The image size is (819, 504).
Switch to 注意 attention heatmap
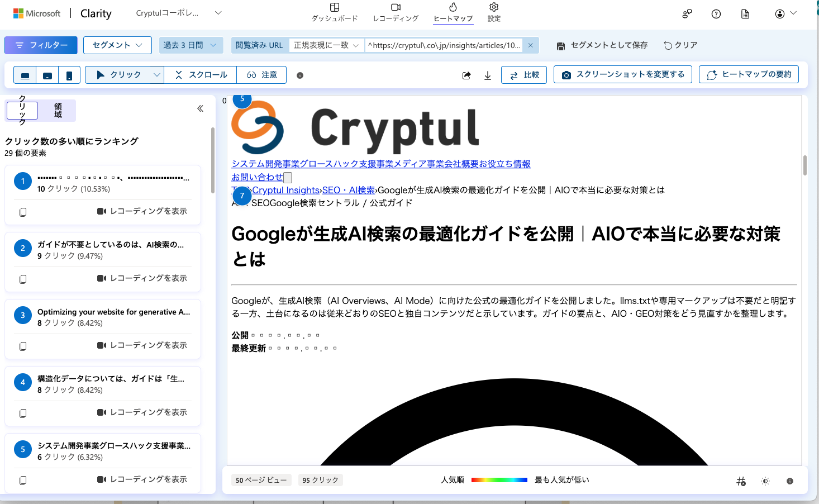point(261,75)
